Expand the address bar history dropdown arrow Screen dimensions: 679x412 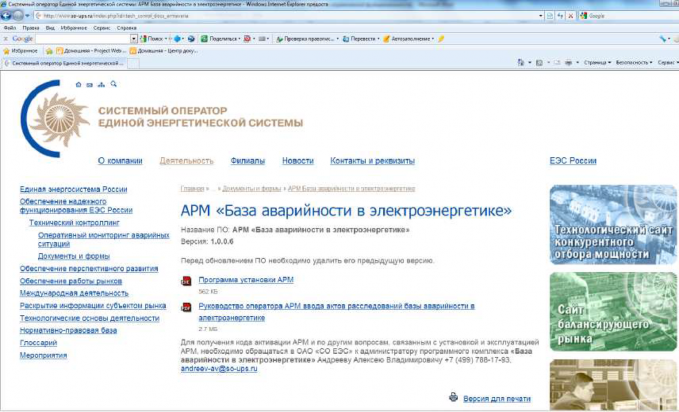coord(540,16)
